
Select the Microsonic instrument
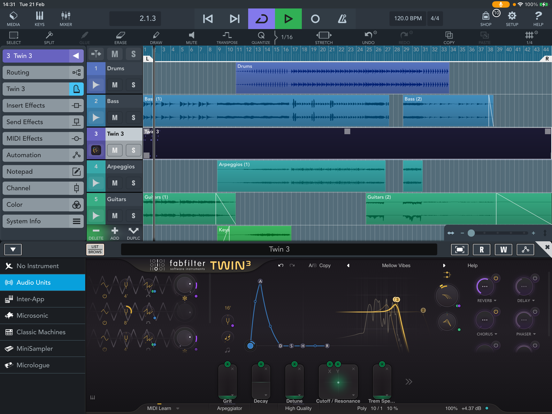tap(43, 316)
